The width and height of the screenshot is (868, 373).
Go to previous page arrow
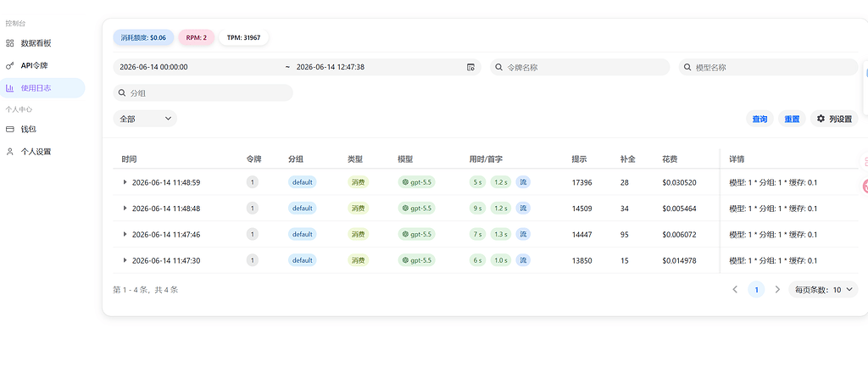[735, 289]
